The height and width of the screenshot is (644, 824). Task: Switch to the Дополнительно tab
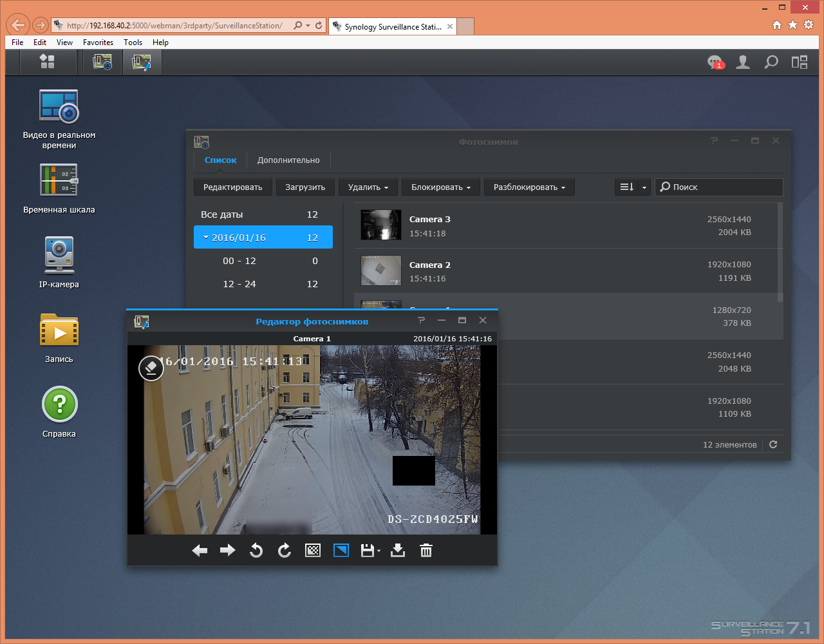(x=288, y=160)
